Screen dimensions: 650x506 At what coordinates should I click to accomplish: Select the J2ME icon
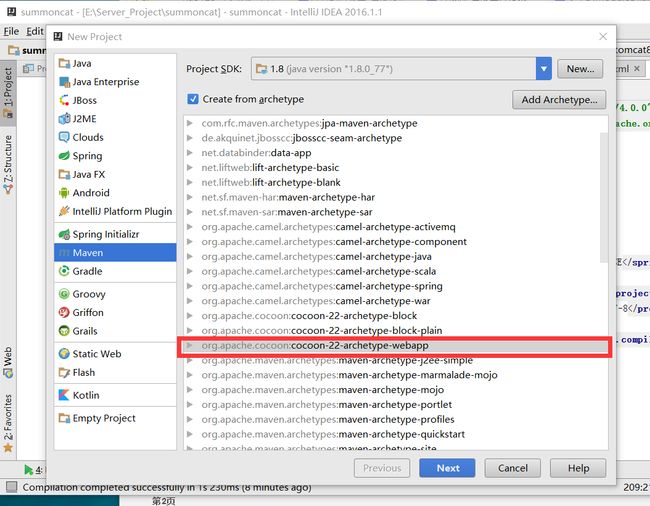click(x=64, y=119)
